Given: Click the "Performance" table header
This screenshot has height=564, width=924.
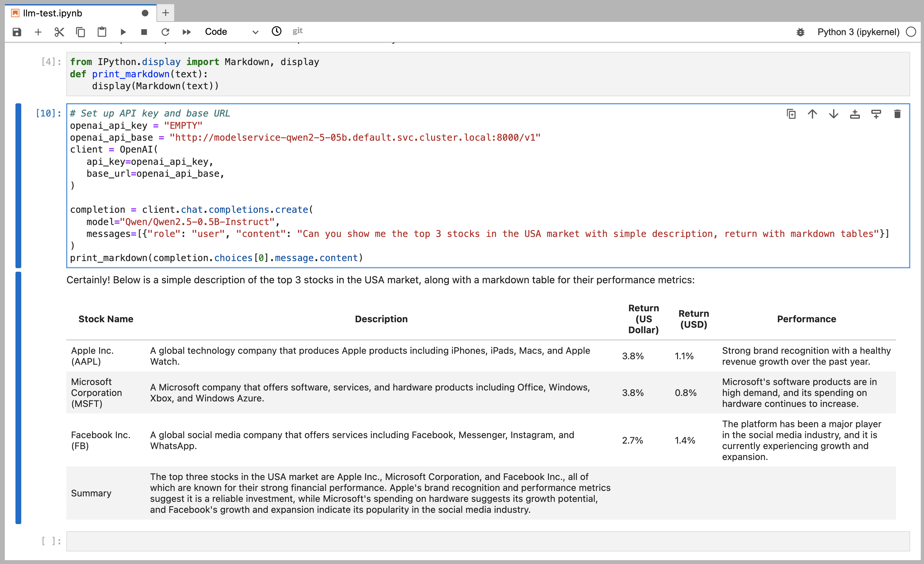Looking at the screenshot, I should tap(806, 319).
